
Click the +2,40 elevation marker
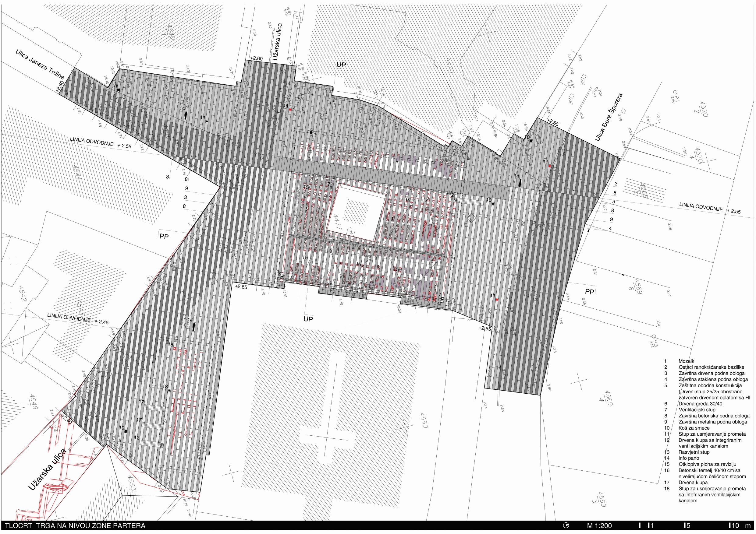click(66, 420)
